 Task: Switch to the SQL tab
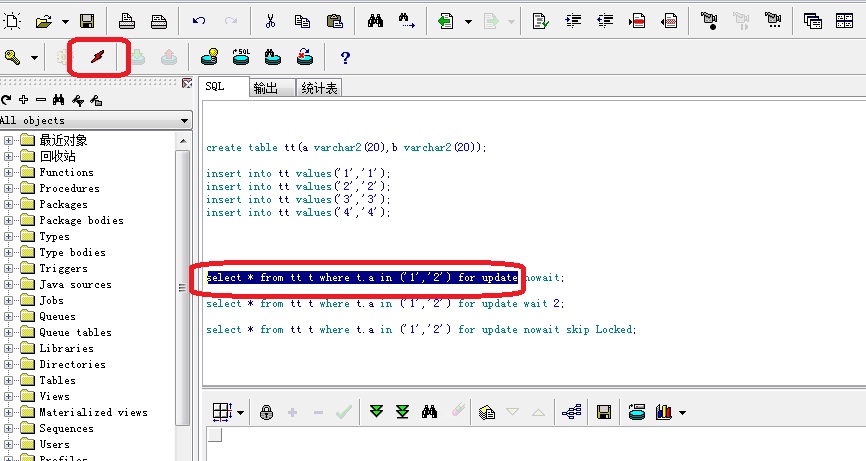coord(224,87)
